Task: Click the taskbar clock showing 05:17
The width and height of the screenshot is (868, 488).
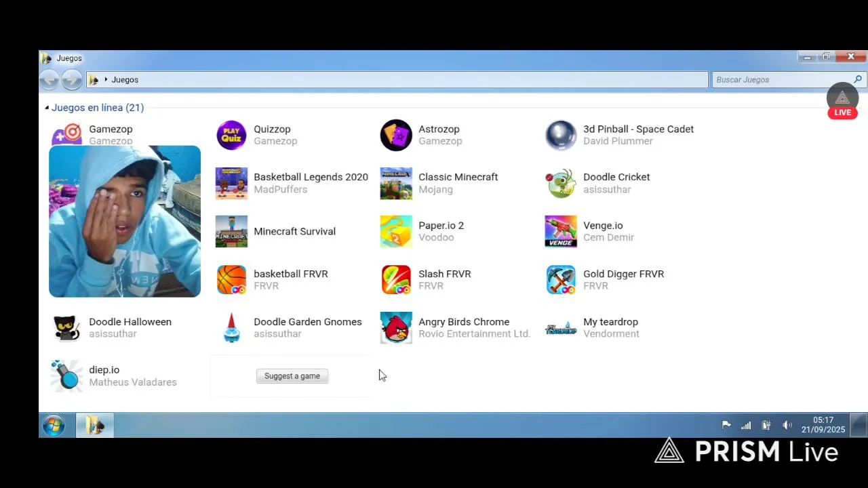Action: pyautogui.click(x=823, y=425)
